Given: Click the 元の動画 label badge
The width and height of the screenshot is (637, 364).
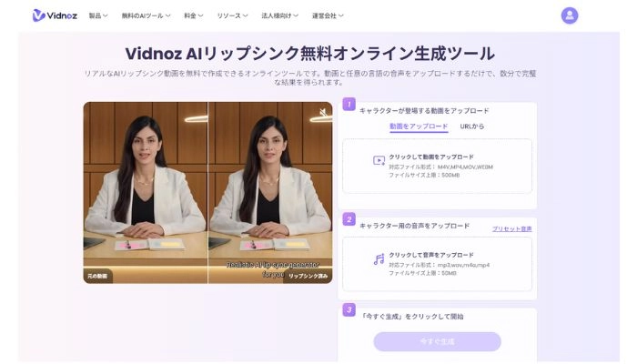Looking at the screenshot, I should pos(97,276).
